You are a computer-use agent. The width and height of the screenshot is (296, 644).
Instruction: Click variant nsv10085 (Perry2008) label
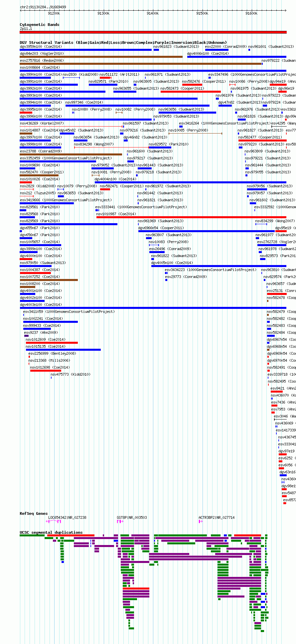click(x=188, y=130)
